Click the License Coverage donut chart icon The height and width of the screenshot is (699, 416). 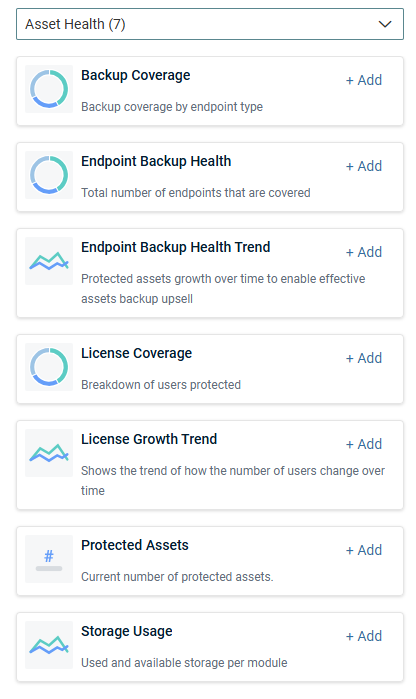pos(49,367)
